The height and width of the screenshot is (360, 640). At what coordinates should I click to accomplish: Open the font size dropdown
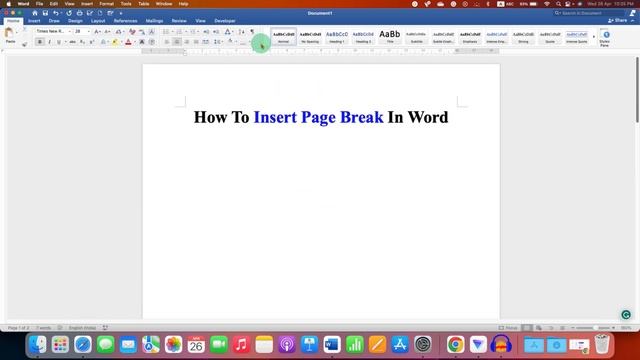point(89,31)
